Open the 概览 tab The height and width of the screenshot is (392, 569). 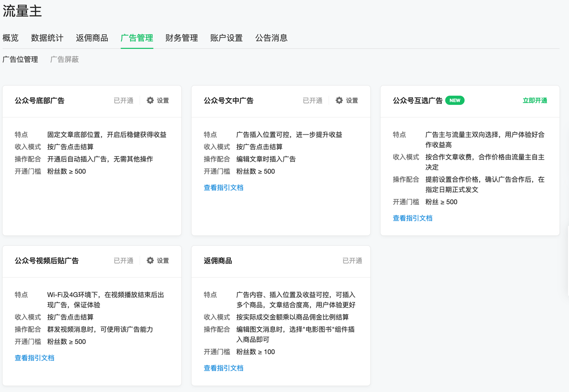[11, 38]
